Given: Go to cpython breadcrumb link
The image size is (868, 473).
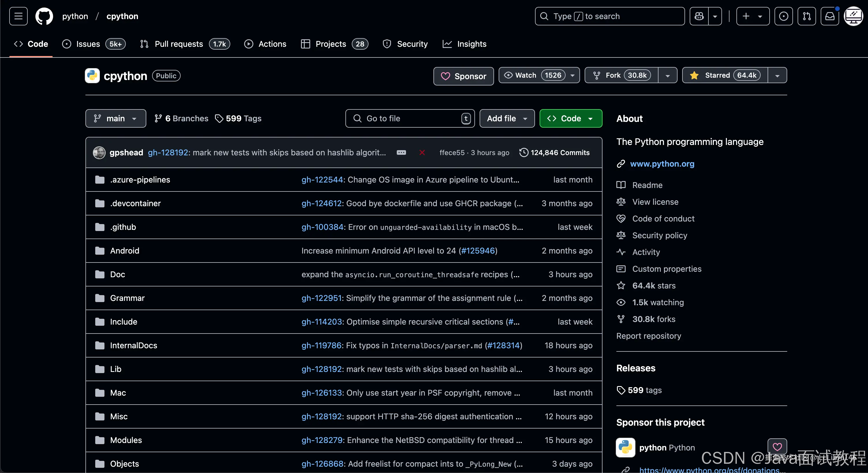Looking at the screenshot, I should click(122, 16).
